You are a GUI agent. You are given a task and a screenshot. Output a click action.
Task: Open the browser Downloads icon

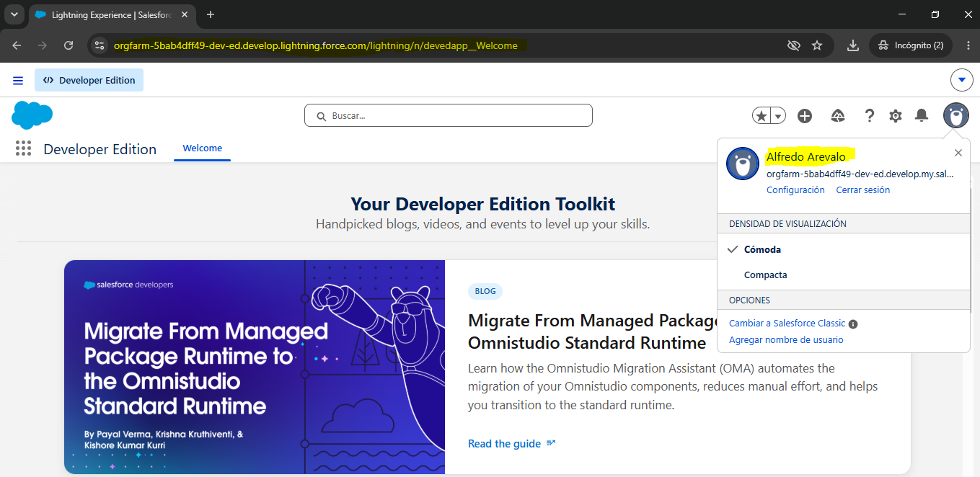(853, 45)
